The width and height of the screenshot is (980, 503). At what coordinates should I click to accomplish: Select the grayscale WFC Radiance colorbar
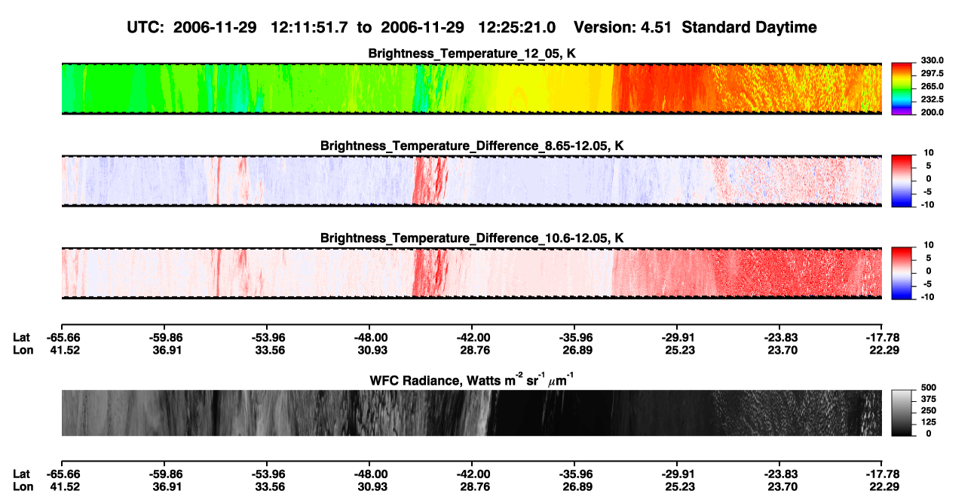(x=902, y=413)
